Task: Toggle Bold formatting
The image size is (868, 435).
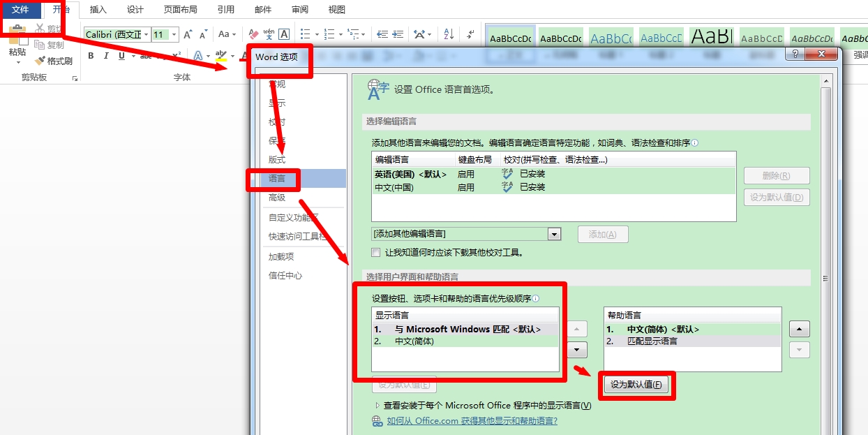Action: (x=91, y=56)
